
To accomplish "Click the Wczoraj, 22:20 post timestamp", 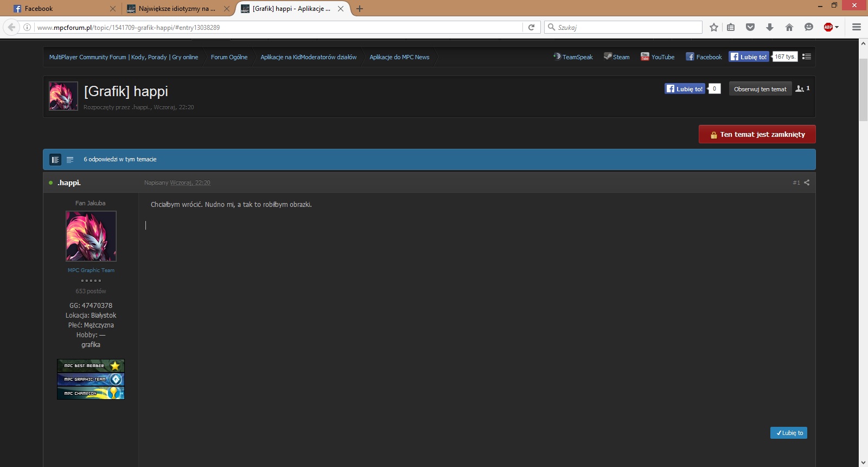I will click(190, 182).
